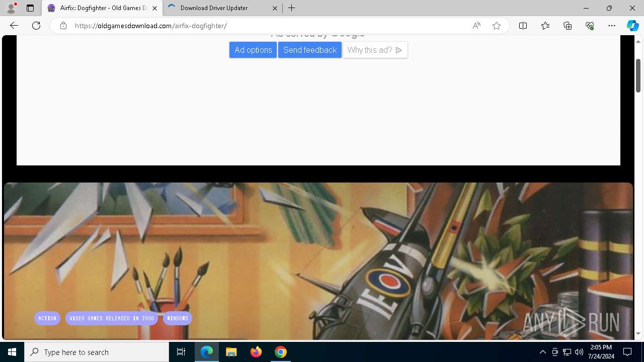Image resolution: width=644 pixels, height=362 pixels.
Task: Launch Firefox from taskbar
Action: coord(256,352)
